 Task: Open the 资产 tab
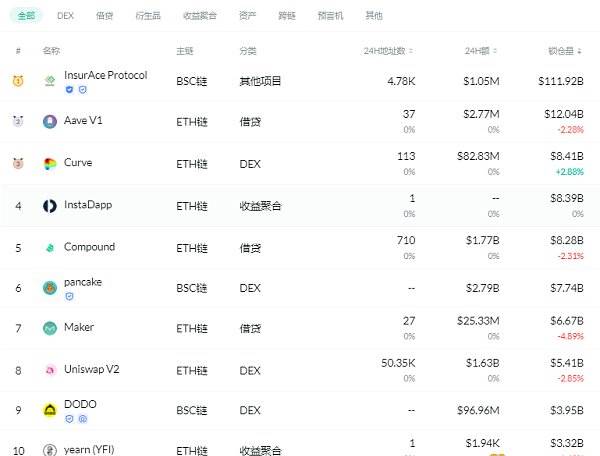(x=247, y=16)
